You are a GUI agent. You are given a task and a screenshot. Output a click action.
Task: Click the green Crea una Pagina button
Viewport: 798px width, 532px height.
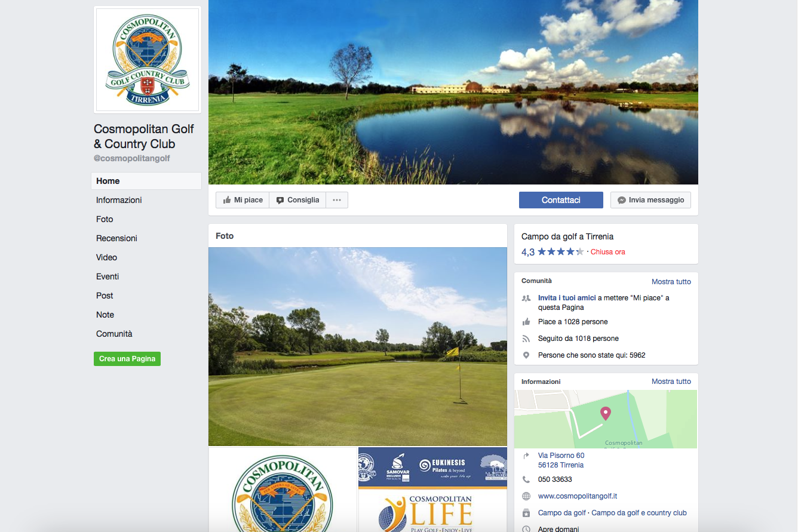pos(127,359)
